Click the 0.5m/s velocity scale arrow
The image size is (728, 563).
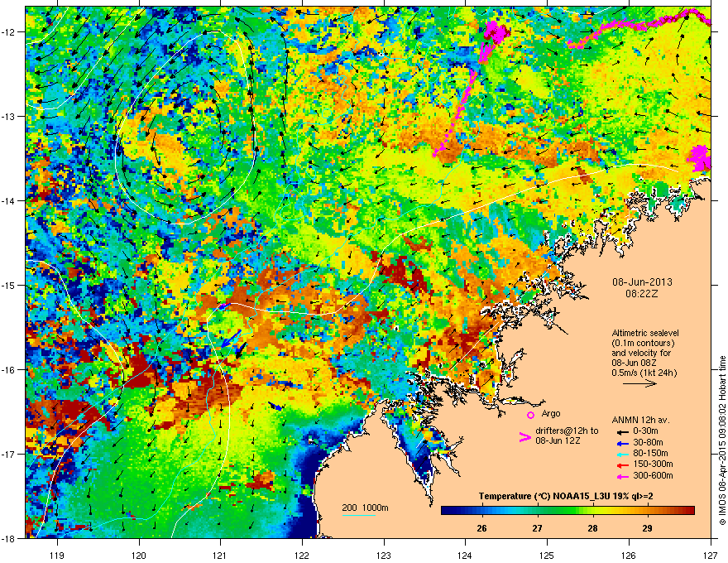pos(639,383)
